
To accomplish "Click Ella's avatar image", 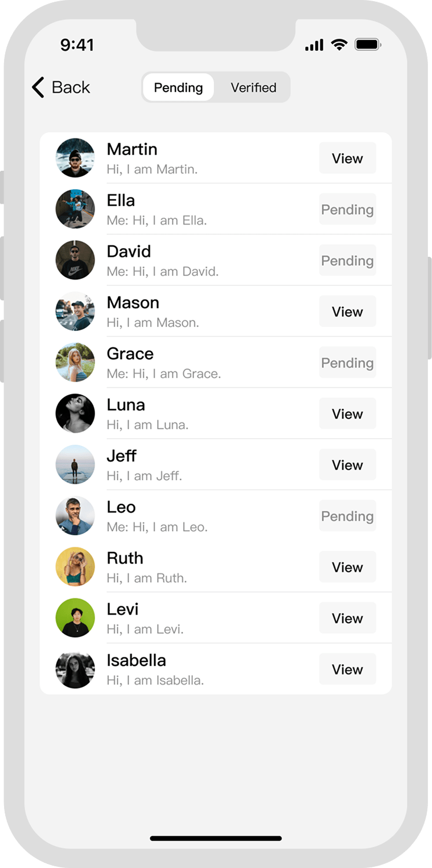I will [x=75, y=209].
